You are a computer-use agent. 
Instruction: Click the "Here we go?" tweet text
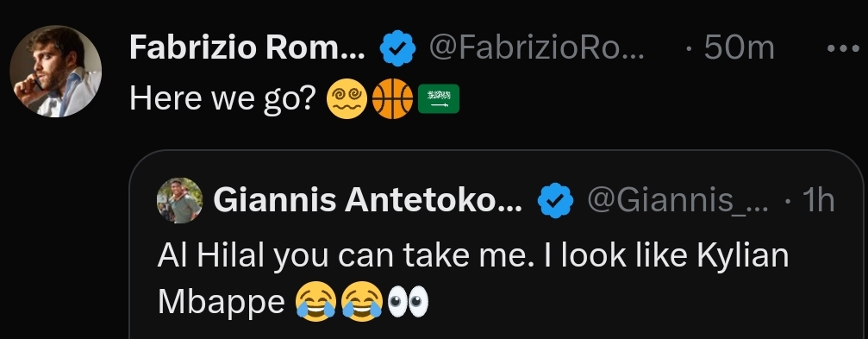222,99
